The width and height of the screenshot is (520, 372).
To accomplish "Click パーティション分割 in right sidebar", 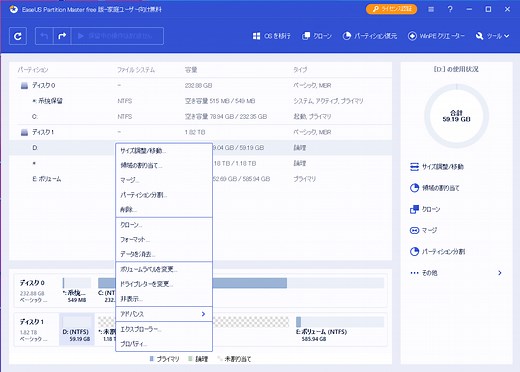I will coord(437,252).
